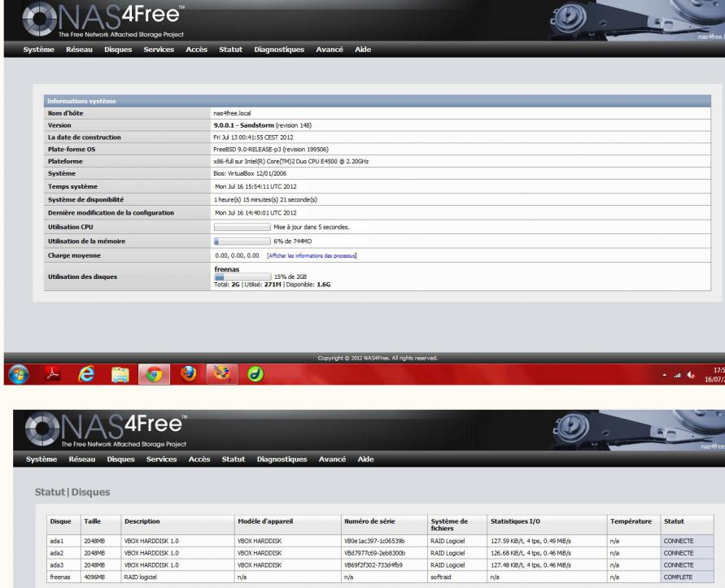Select serial number 'VBd7977c69-2eb8300b'
The image size is (725, 588).
click(x=374, y=553)
